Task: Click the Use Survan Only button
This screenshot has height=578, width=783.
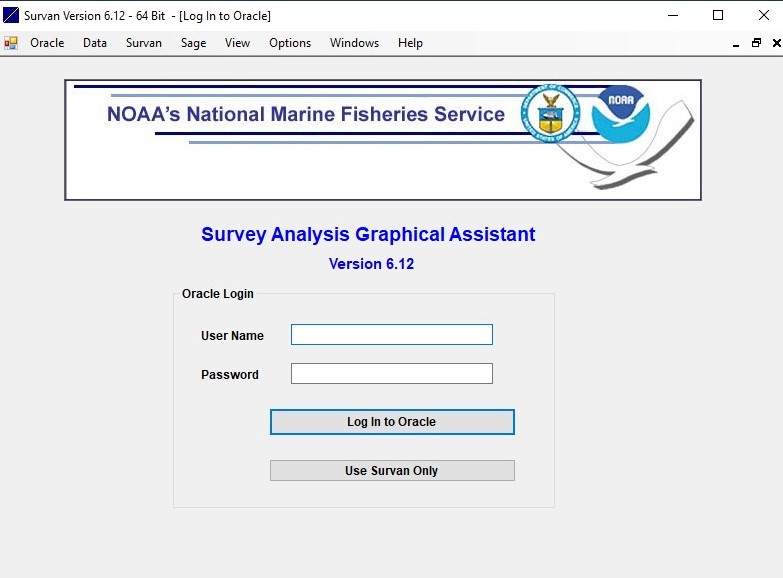Action: (x=392, y=471)
